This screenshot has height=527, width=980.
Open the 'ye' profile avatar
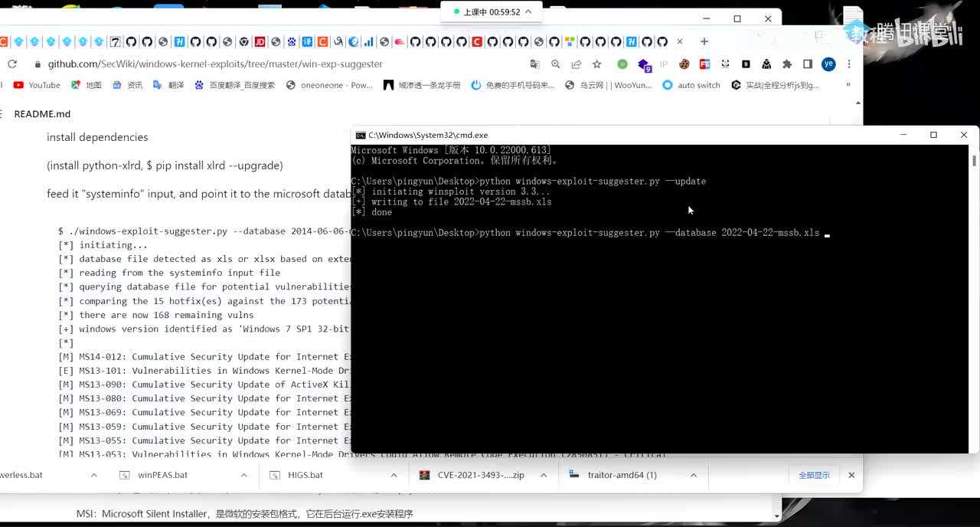coord(828,64)
